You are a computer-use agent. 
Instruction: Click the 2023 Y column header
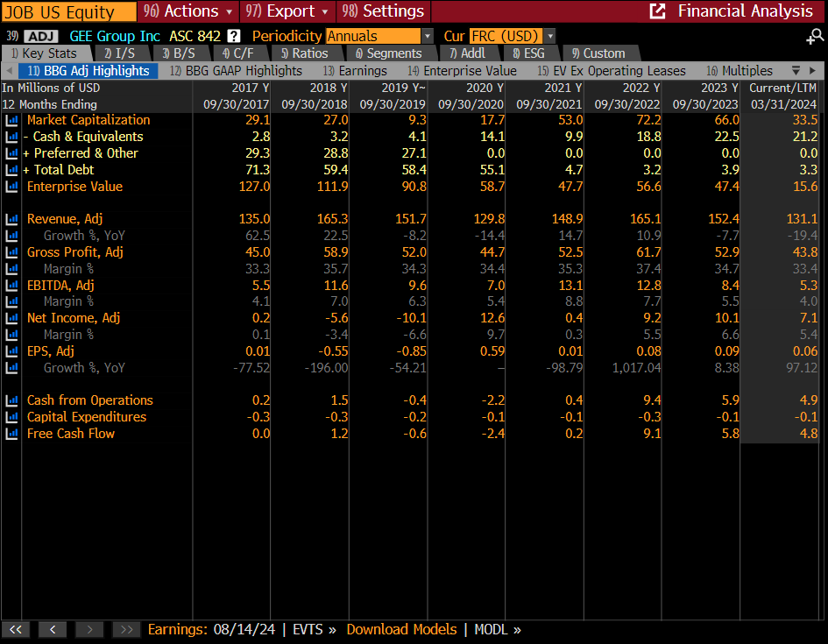[719, 88]
